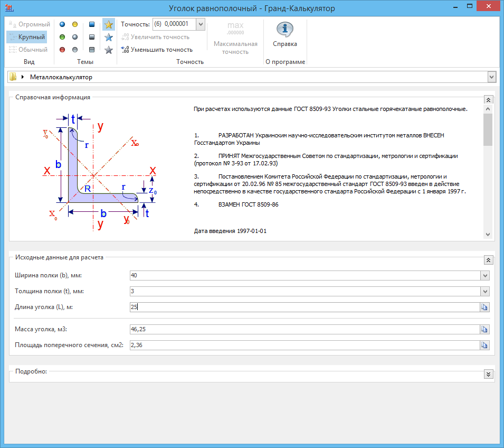Click the Ширина полки (b) input field
The image size is (504, 448).
point(305,275)
